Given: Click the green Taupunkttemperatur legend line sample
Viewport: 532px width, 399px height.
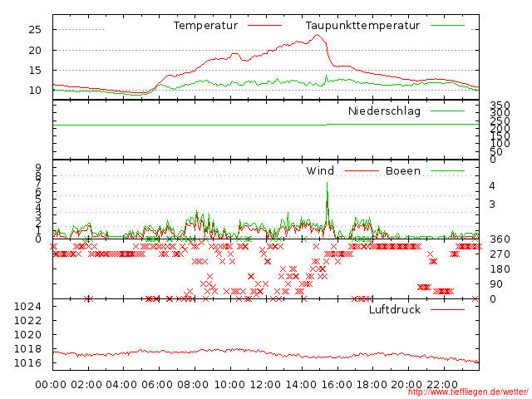Looking at the screenshot, I should click(x=447, y=26).
